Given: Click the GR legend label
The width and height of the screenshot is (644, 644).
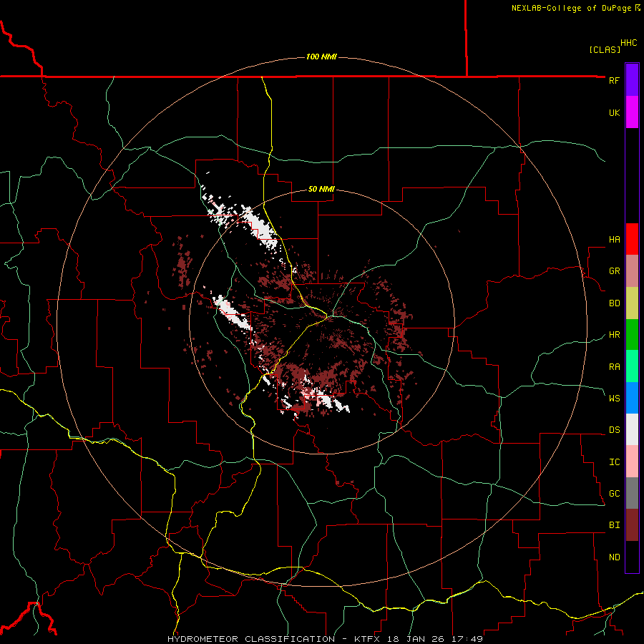Looking at the screenshot, I should pos(614,271).
